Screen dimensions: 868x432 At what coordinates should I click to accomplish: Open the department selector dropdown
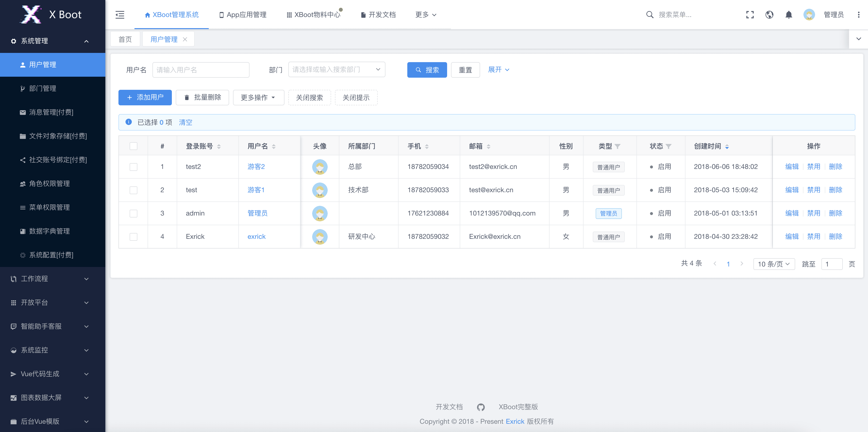click(x=336, y=69)
